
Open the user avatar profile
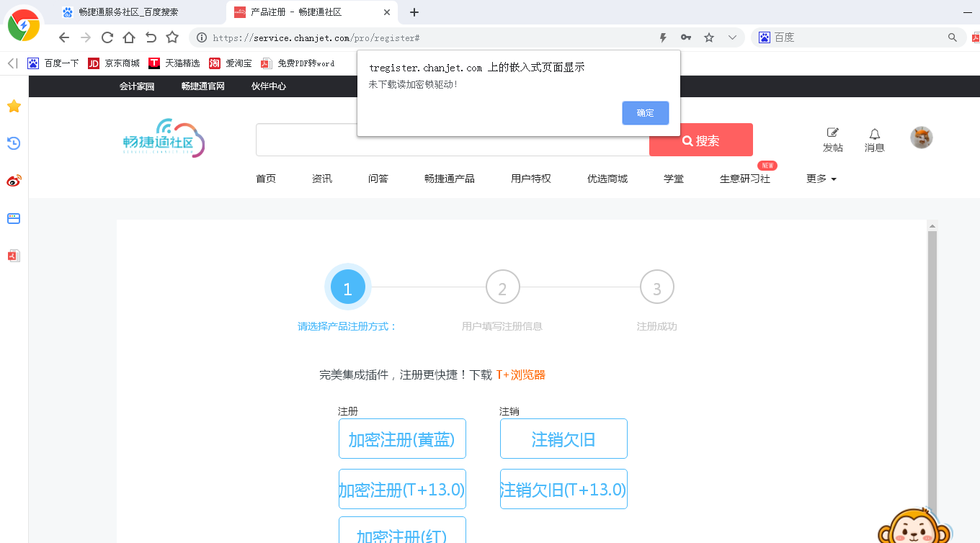[x=922, y=138]
